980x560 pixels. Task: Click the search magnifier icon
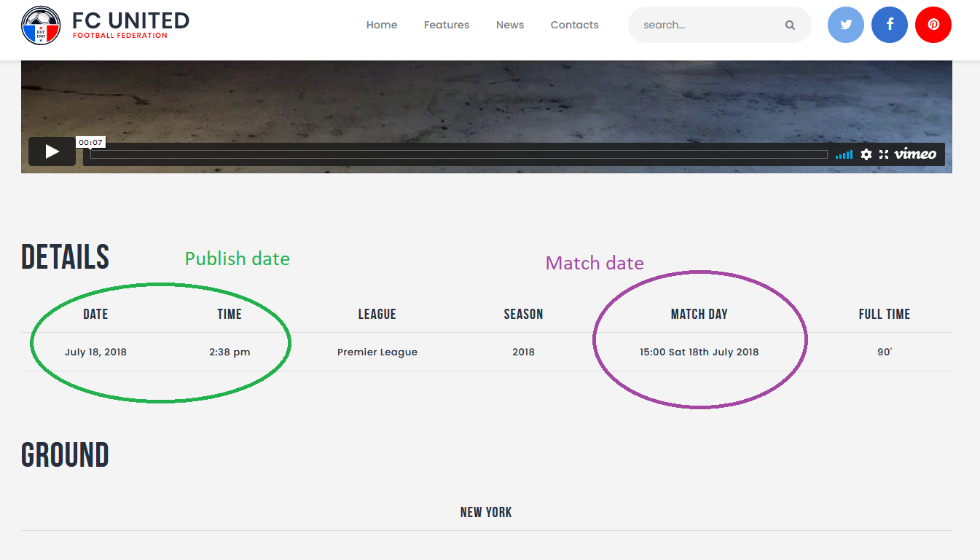(x=790, y=25)
